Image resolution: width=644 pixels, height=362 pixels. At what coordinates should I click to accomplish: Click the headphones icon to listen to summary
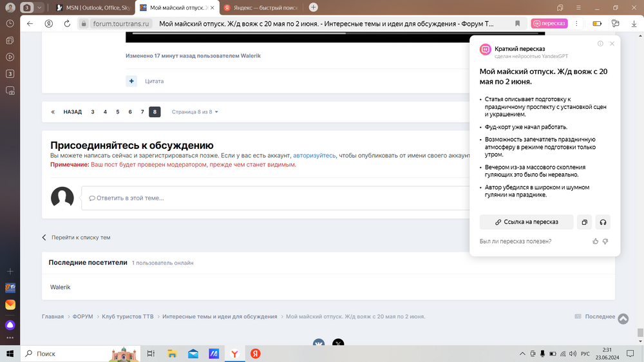[x=603, y=222]
